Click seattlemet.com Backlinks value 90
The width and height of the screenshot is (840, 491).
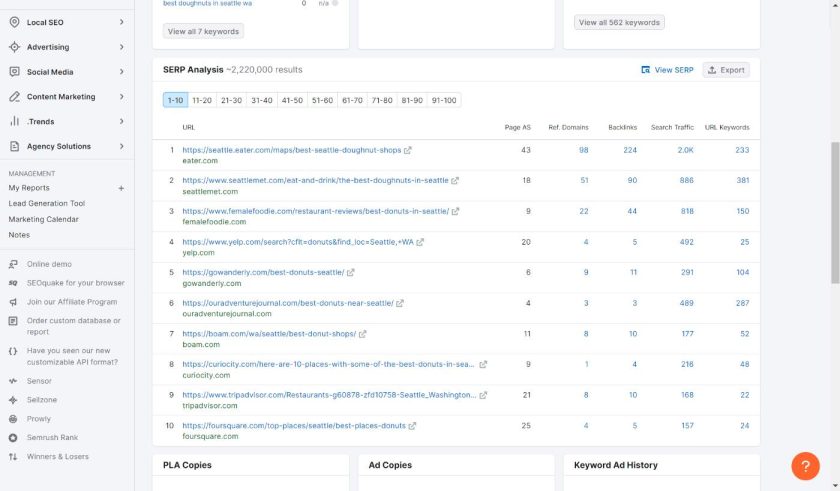[632, 180]
